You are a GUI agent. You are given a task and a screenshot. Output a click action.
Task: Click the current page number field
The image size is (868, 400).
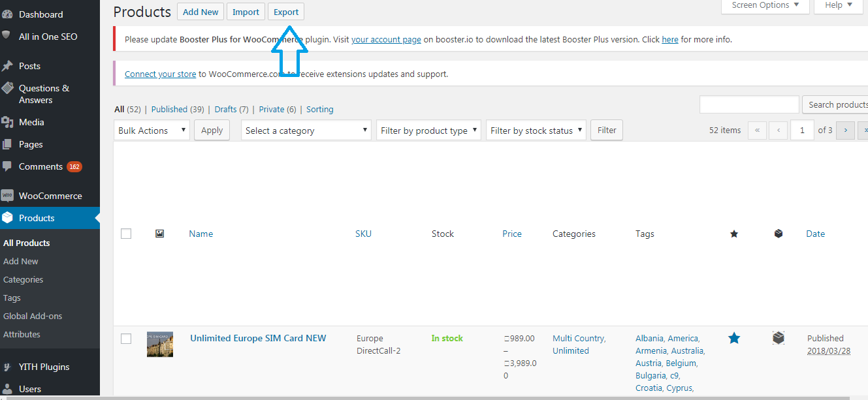(x=802, y=131)
